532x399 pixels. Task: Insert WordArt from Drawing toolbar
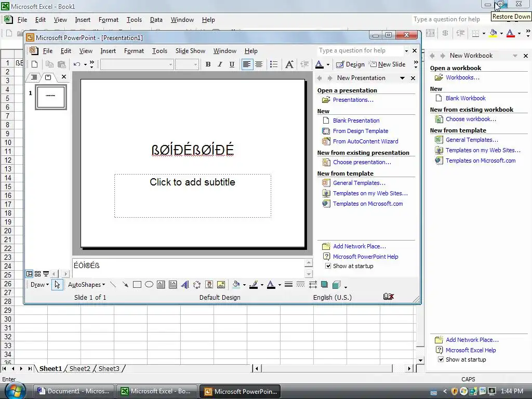pyautogui.click(x=185, y=285)
